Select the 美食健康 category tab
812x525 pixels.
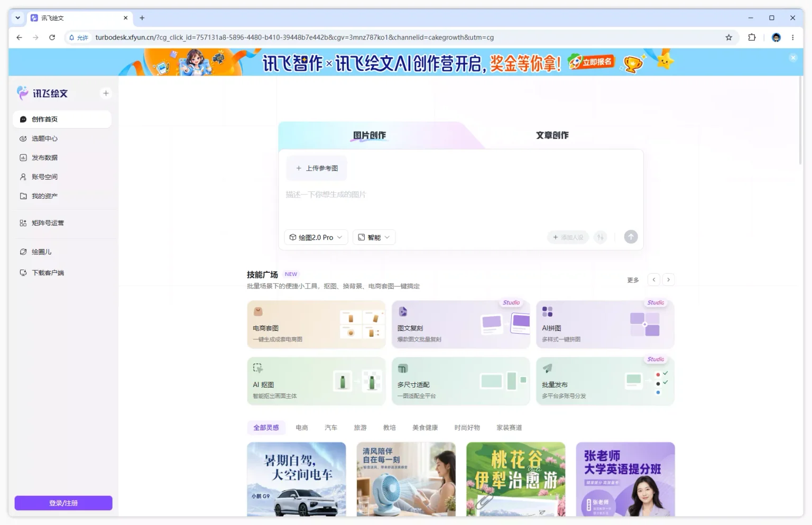pos(425,428)
